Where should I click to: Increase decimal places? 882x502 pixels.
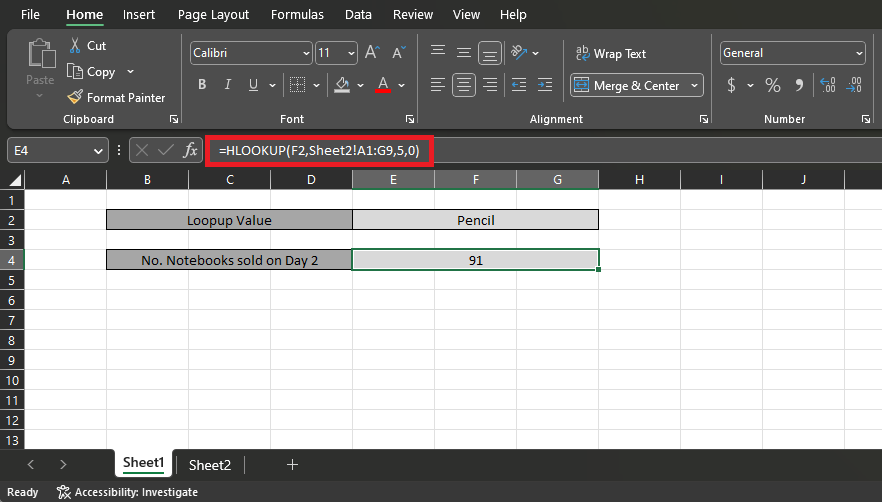coord(827,85)
